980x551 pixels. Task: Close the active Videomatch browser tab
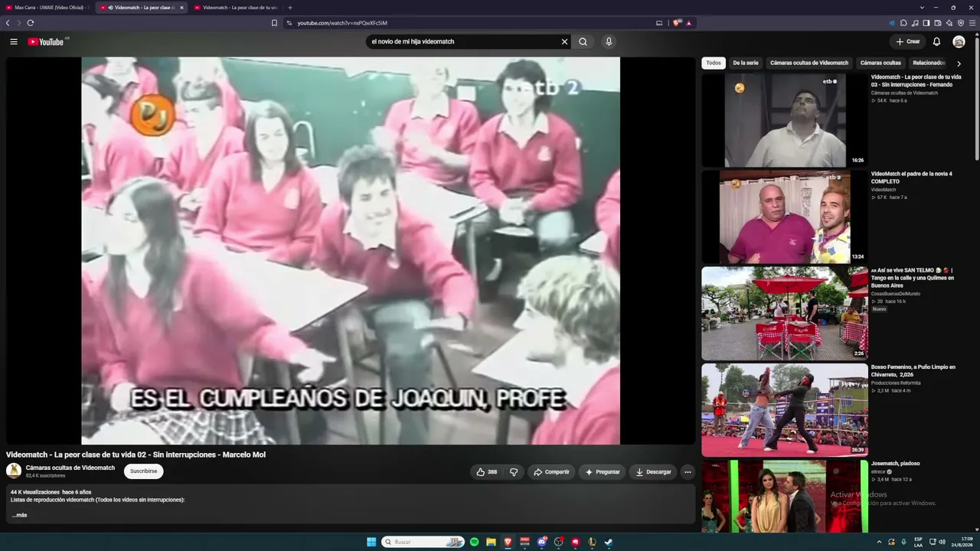(x=181, y=8)
